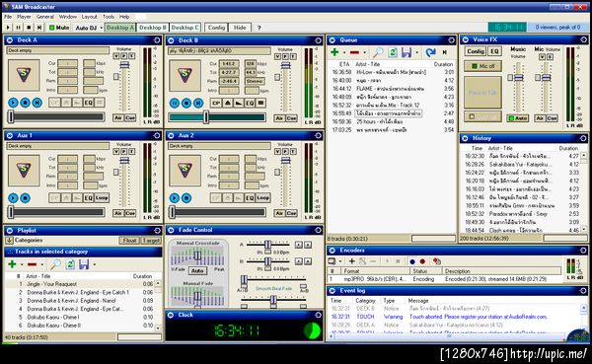Expand the Categories section arrow
The image size is (592, 364).
pos(9,240)
